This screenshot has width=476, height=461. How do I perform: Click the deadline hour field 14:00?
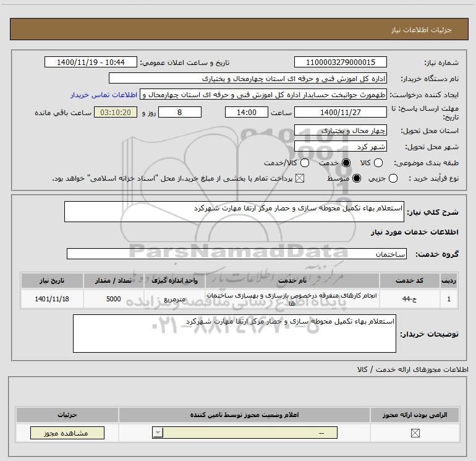(247, 112)
